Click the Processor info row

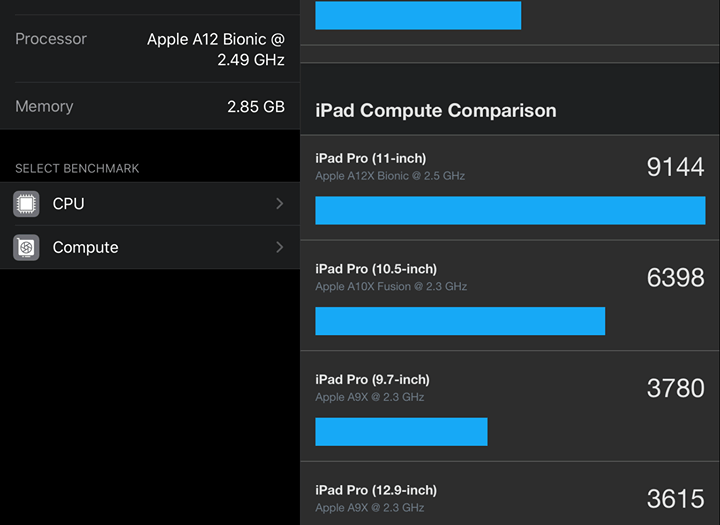pos(150,49)
